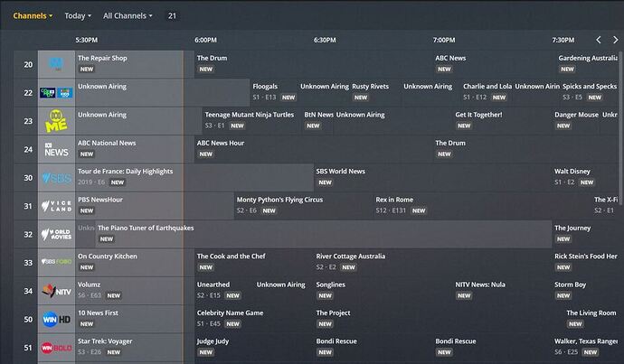
Task: Open Gardening Australia listing
Action: (x=587, y=64)
